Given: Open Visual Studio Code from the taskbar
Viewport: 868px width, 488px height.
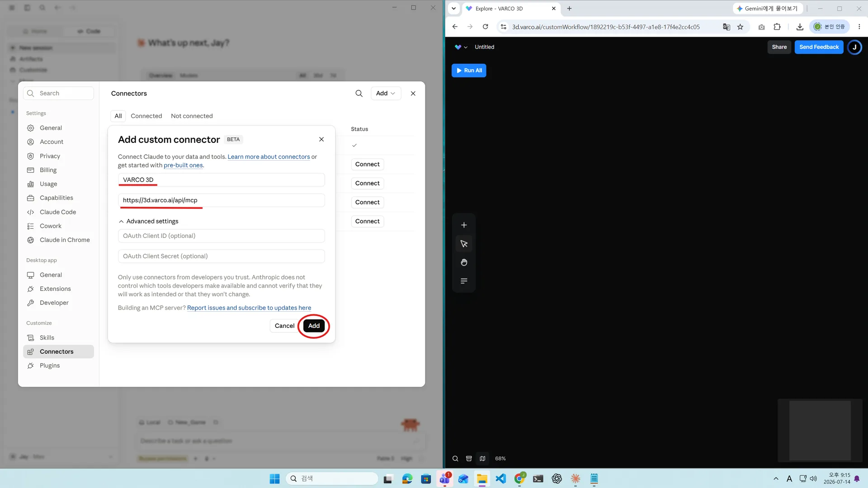Looking at the screenshot, I should click(x=501, y=479).
